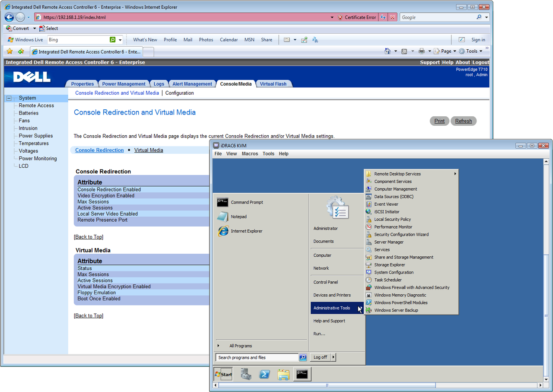
Task: Click the remote Start button
Action: 223,374
